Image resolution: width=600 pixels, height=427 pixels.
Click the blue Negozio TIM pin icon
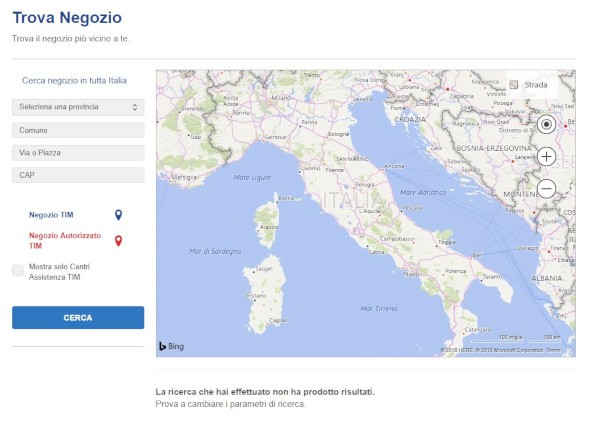[118, 215]
